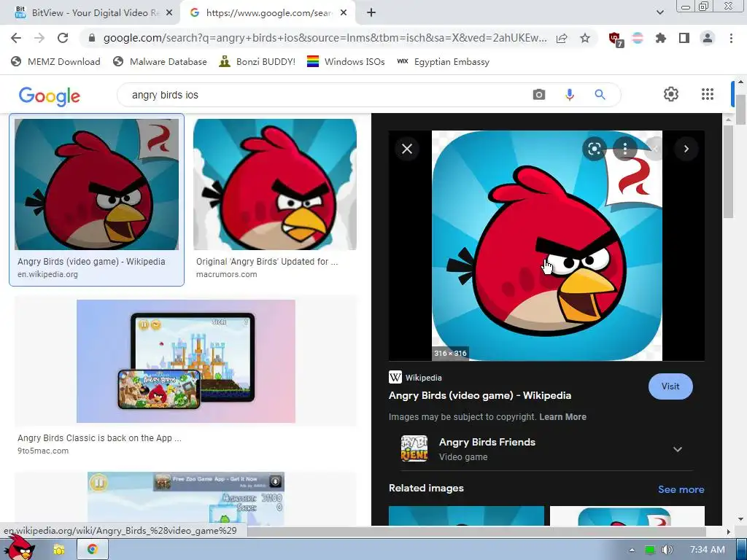747x560 pixels.
Task: Open the tab search dropdown arrow
Action: tap(659, 12)
